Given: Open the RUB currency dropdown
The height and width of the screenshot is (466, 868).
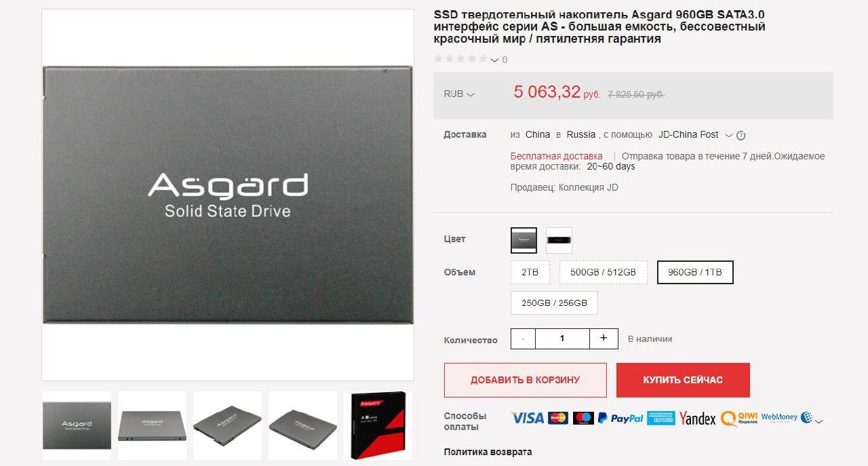Looking at the screenshot, I should 459,94.
